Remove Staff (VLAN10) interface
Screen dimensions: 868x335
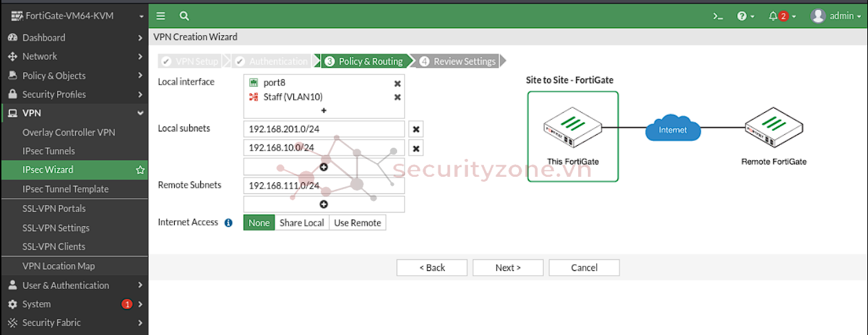(x=397, y=98)
